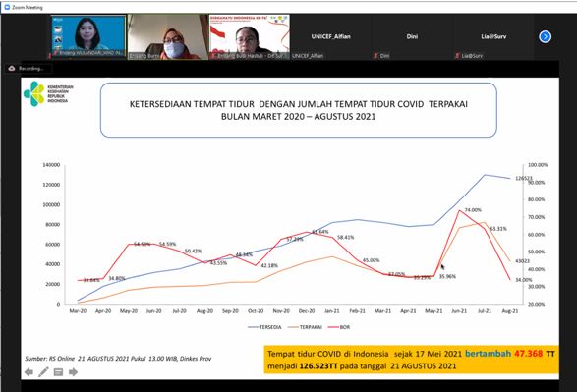The image size is (577, 392).
Task: Select the Lia@Surv participant tile
Action: (493, 36)
